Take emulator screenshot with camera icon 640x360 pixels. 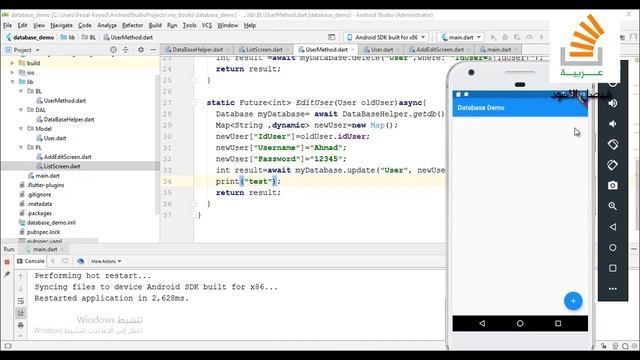pos(613,186)
